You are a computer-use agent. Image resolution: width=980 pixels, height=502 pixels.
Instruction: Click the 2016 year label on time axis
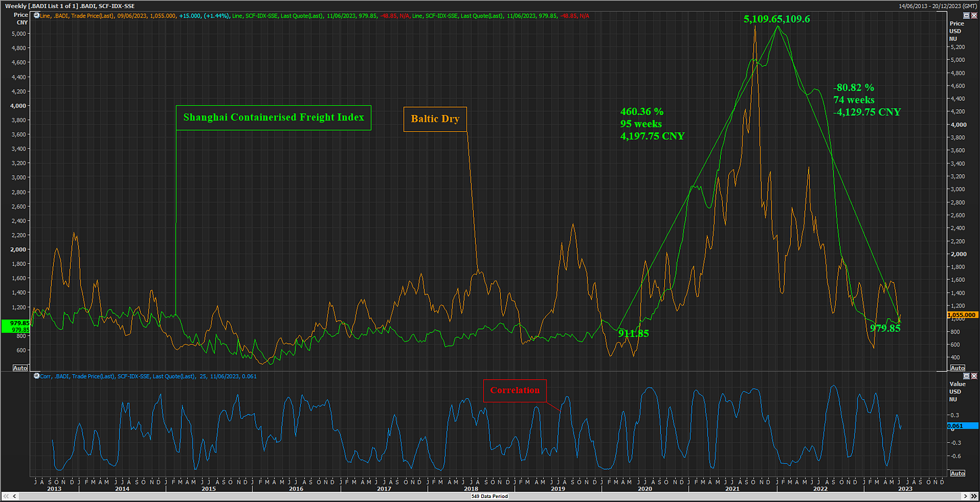click(295, 489)
